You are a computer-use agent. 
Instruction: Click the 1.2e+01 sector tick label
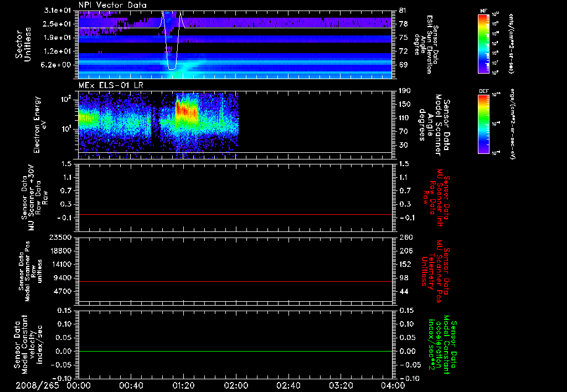click(58, 51)
